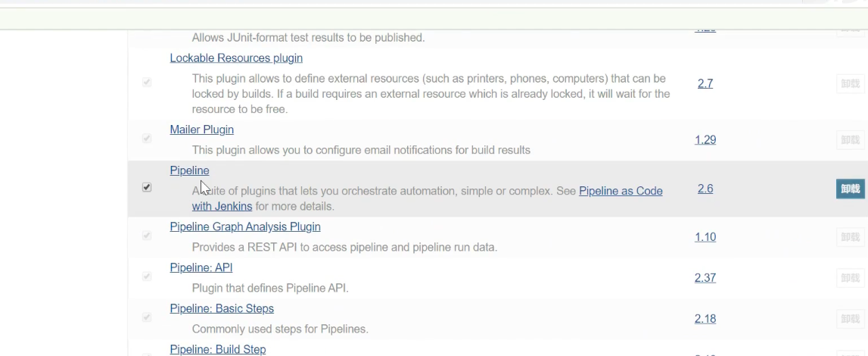Click the 'configure email notifications' description text

pos(361,150)
